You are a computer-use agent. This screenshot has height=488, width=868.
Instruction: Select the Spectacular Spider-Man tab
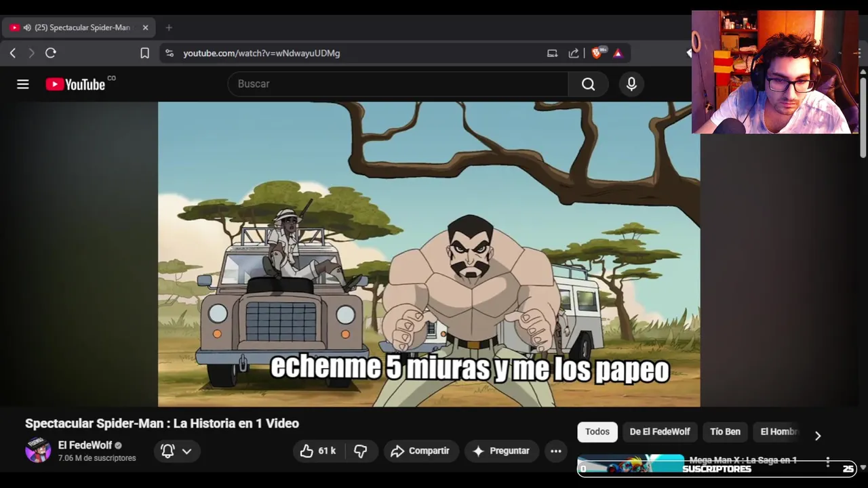79,28
